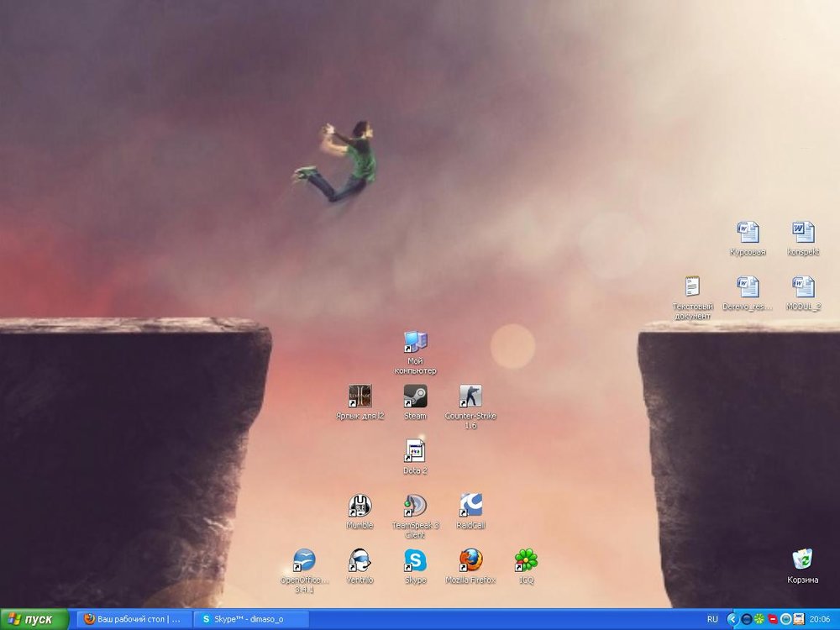840x630 pixels.
Task: Open the Steam desktop shortcut
Action: [x=415, y=396]
